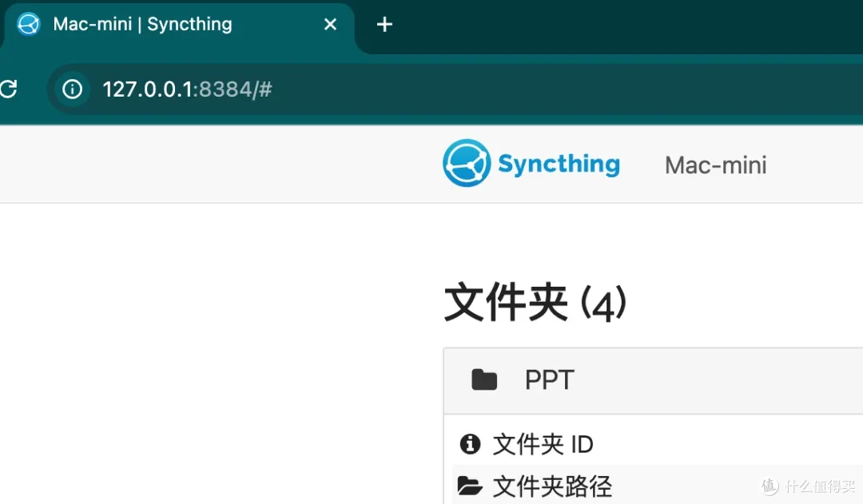Click the PPT folder icon
Screen dimensions: 863x504
pyautogui.click(x=484, y=379)
